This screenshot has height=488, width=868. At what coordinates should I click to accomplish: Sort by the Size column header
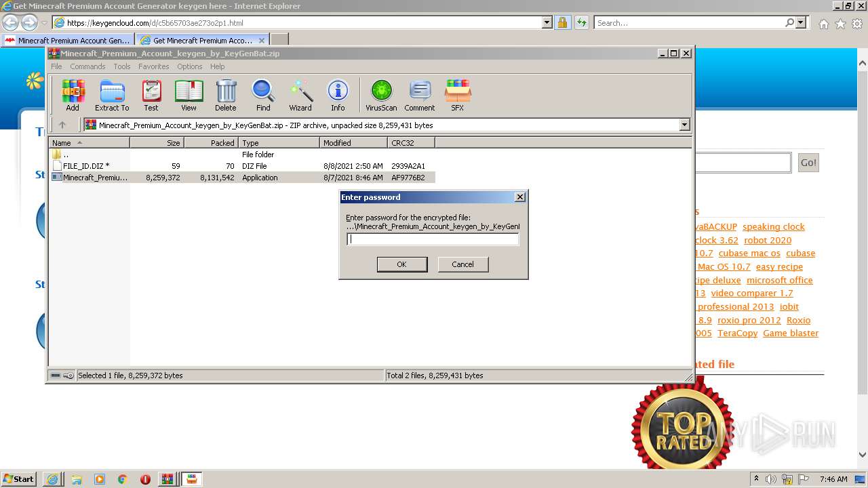click(157, 143)
